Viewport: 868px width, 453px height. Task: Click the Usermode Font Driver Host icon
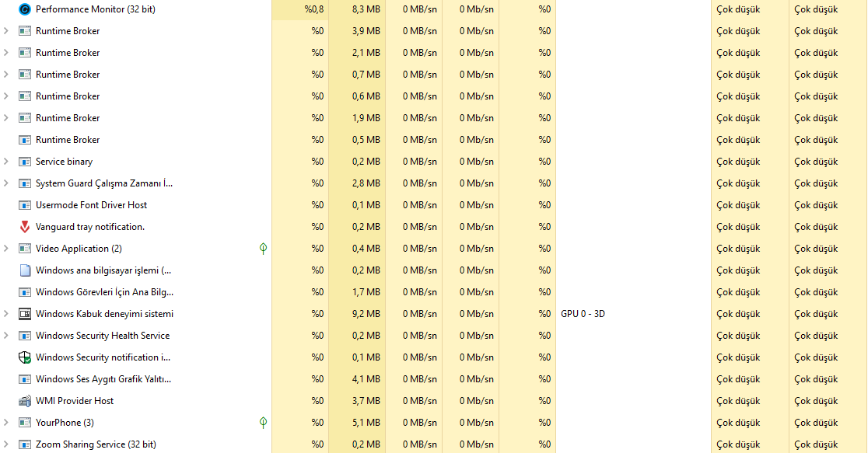click(x=25, y=205)
